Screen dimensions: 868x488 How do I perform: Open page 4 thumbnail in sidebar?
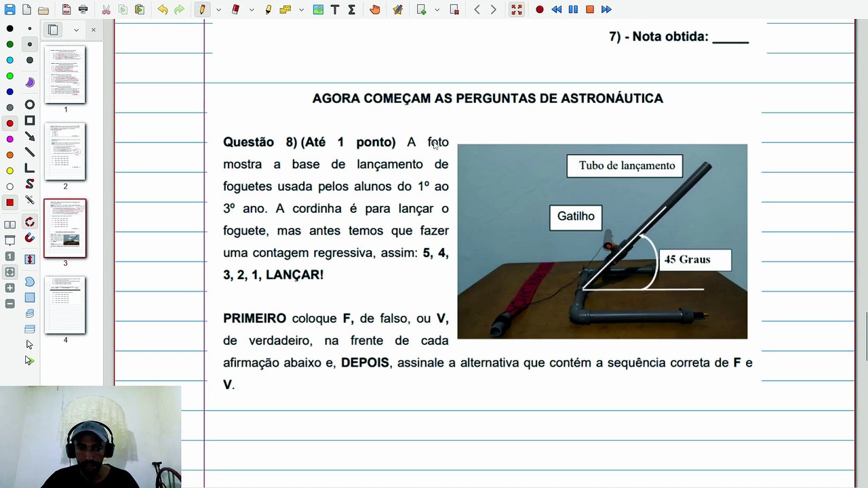65,305
